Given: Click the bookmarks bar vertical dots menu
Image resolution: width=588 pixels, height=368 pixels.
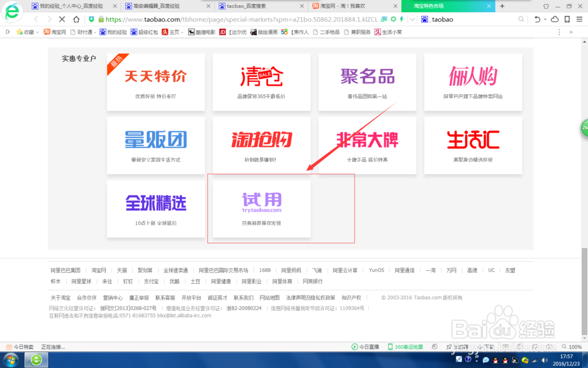Looking at the screenshot, I should click(x=559, y=32).
